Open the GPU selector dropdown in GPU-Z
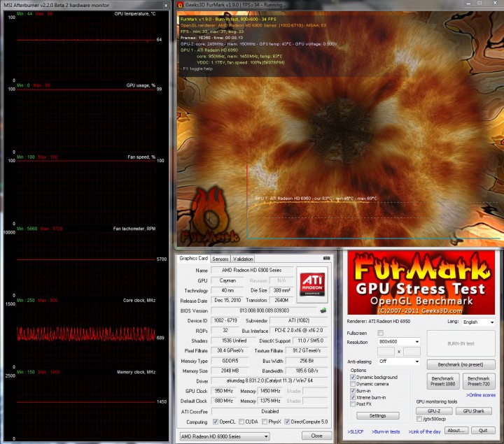This screenshot has width=504, height=444. click(x=225, y=436)
